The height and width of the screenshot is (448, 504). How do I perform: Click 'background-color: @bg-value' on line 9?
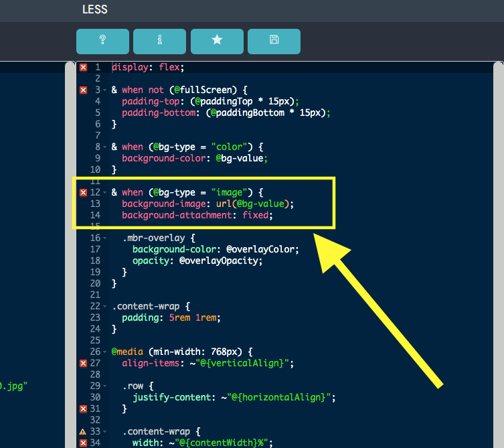(193, 158)
